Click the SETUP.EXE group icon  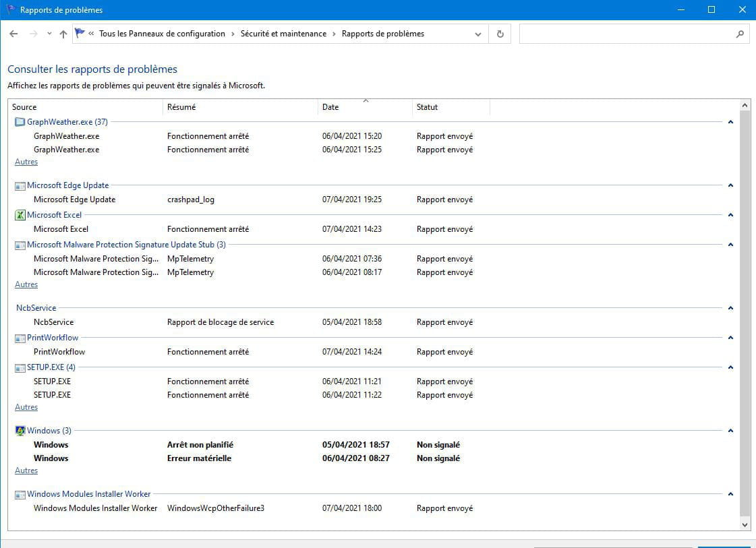coord(20,368)
